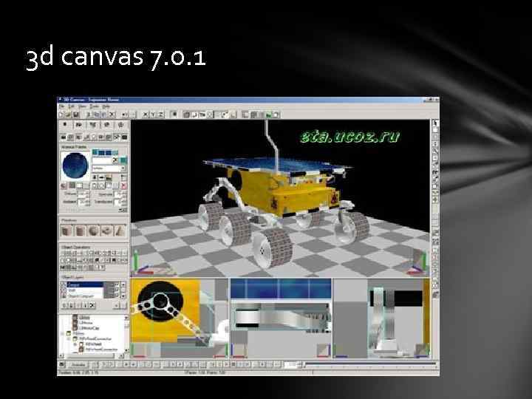532x399 pixels.
Task: Collapse the group folder in hierarchy tree
Action: (64, 334)
